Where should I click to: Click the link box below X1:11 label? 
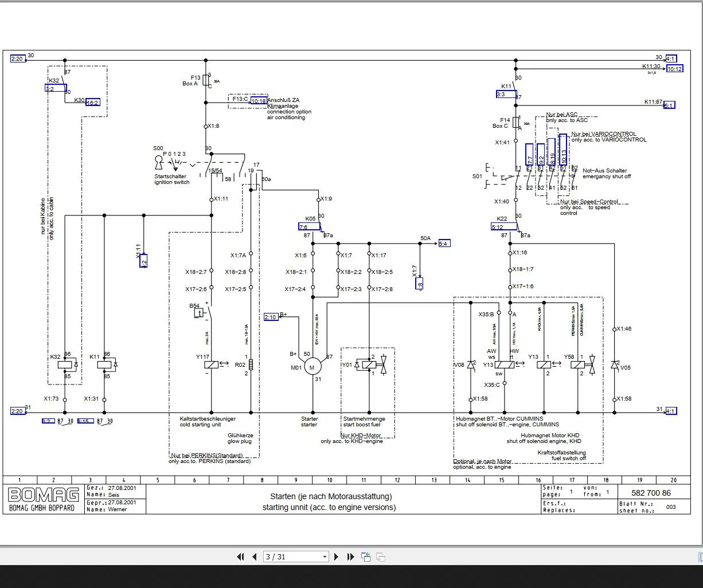click(143, 261)
